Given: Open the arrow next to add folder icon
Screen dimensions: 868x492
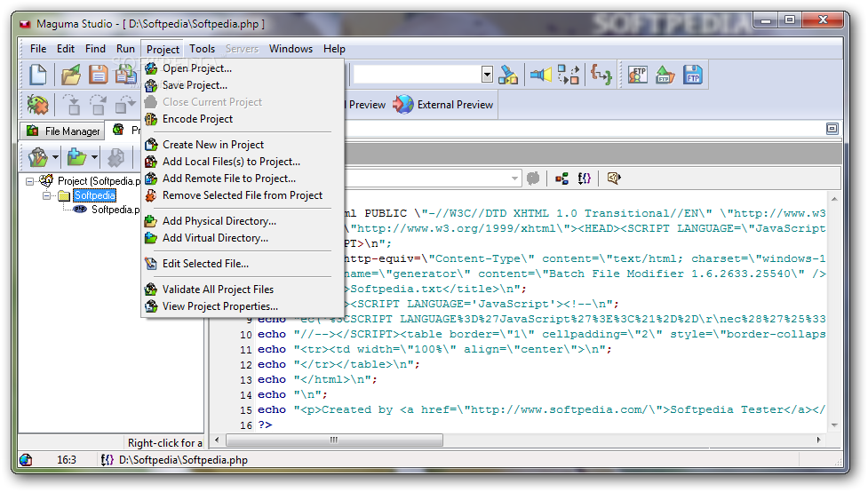Looking at the screenshot, I should pos(95,158).
